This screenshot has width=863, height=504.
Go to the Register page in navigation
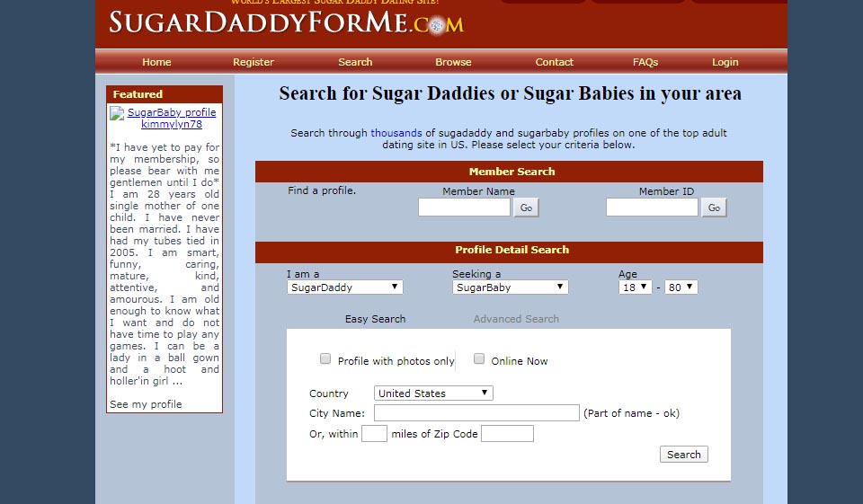pos(254,62)
